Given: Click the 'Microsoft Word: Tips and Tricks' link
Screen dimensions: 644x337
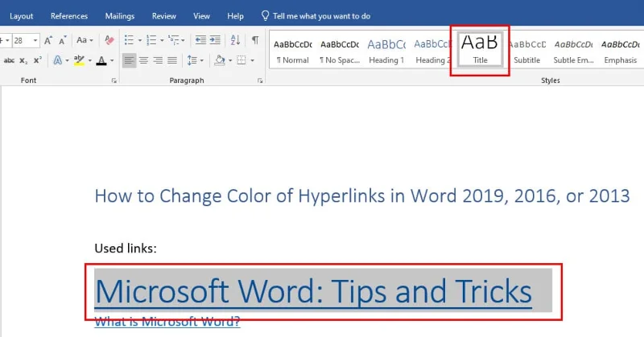Looking at the screenshot, I should pyautogui.click(x=313, y=291).
